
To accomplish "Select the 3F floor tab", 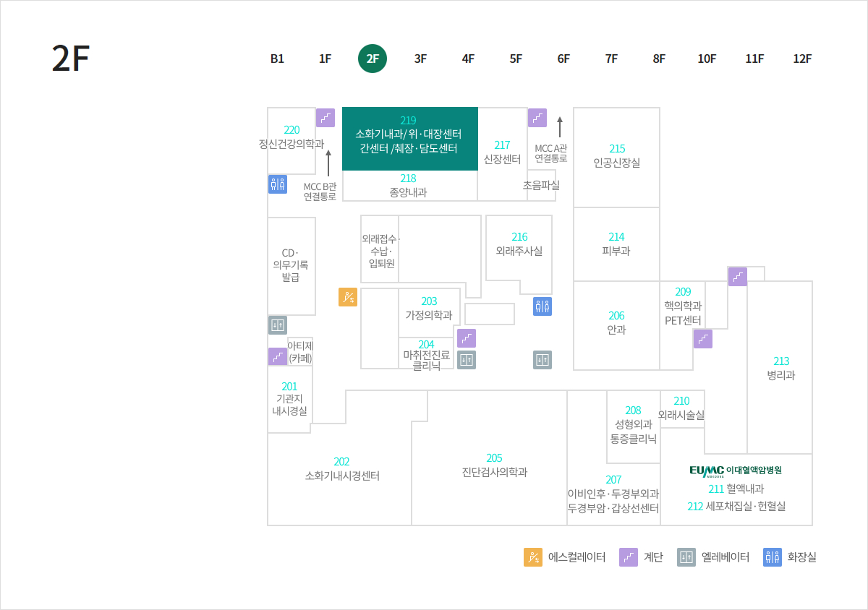I will 420,59.
